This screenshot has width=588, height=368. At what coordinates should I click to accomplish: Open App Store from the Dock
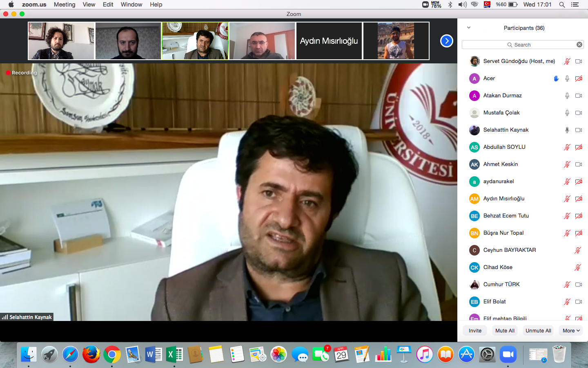click(466, 355)
